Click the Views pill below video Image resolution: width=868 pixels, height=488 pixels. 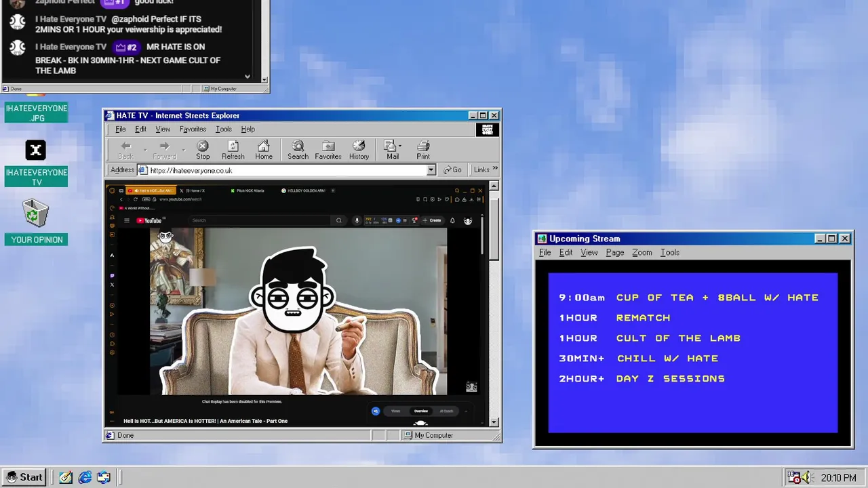click(396, 411)
